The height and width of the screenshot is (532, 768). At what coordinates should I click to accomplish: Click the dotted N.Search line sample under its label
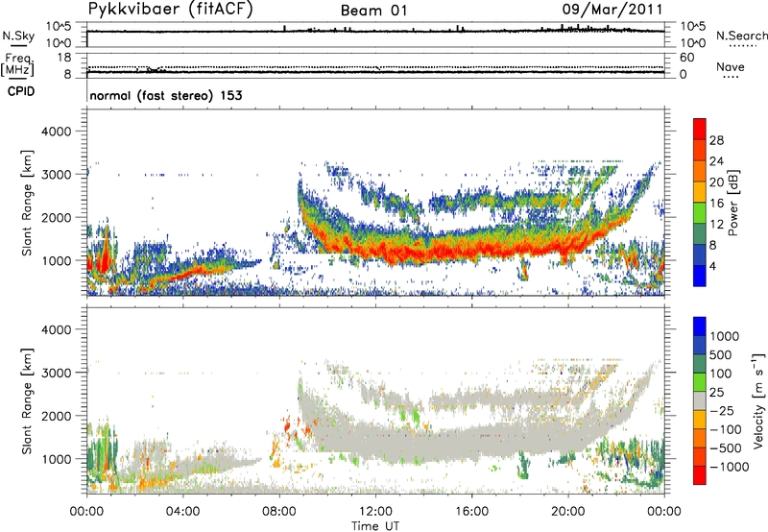(743, 46)
